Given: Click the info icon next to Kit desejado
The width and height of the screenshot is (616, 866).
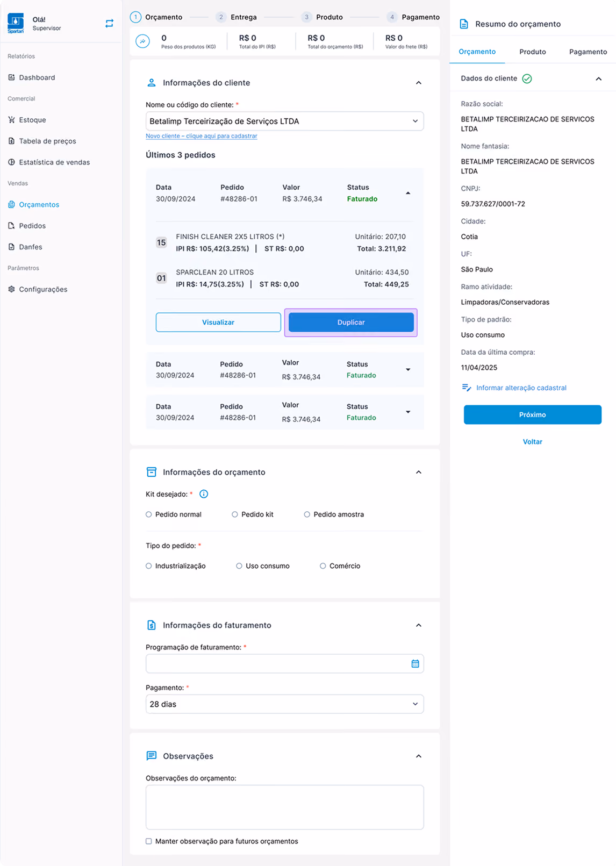Looking at the screenshot, I should click(x=204, y=494).
